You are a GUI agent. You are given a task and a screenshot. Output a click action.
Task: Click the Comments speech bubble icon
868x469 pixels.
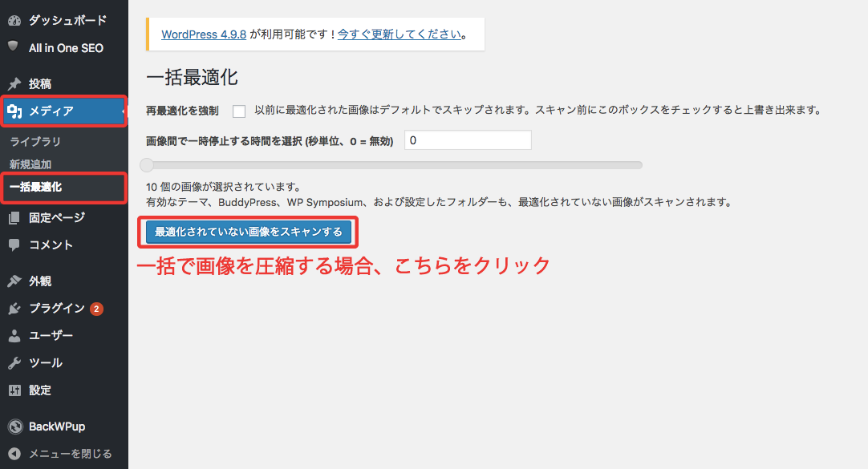point(14,245)
